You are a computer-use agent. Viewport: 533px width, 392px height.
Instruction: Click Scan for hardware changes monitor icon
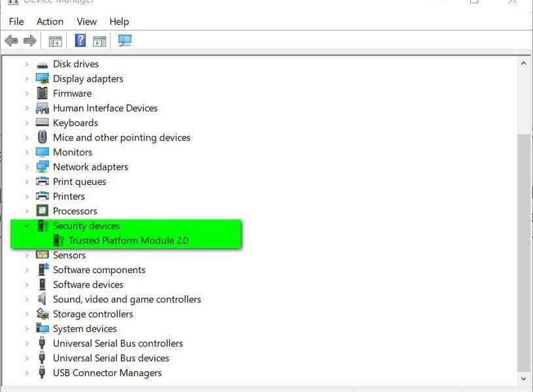(125, 41)
